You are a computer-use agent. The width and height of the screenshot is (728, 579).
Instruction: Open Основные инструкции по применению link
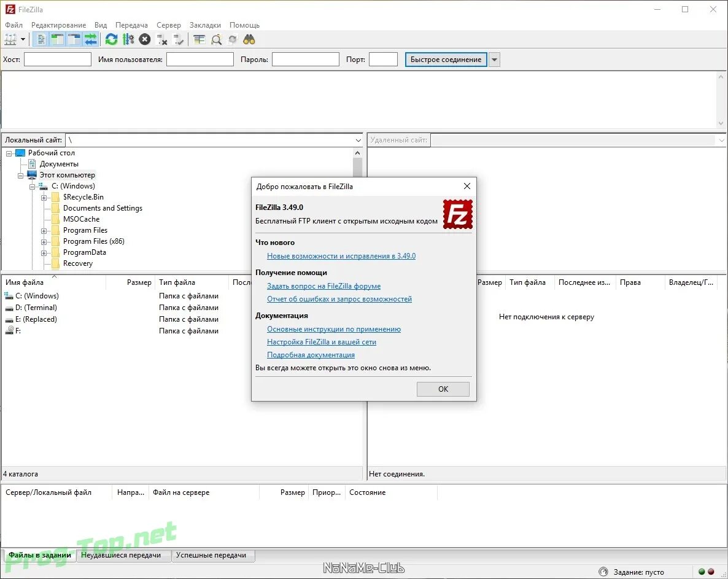point(334,329)
